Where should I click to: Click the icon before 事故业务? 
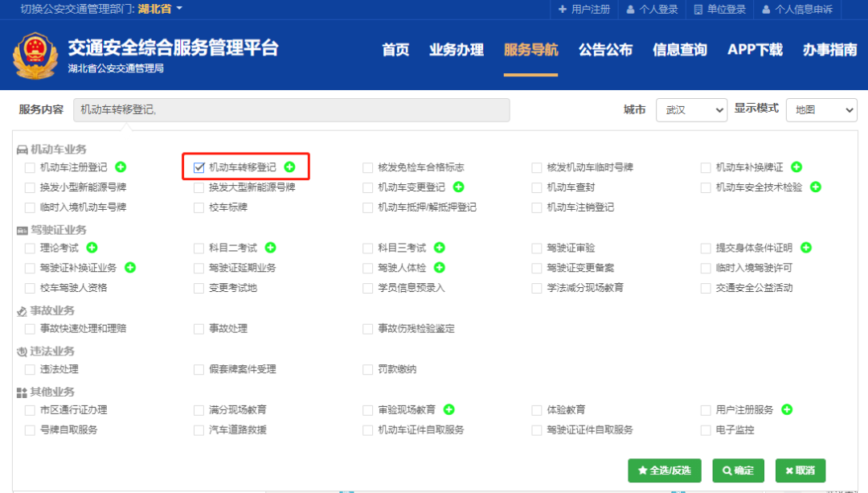pos(23,311)
